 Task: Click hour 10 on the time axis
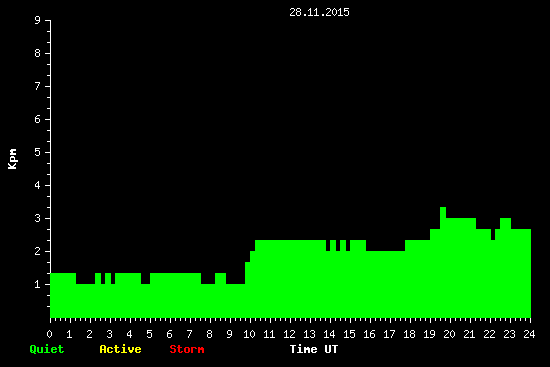click(249, 334)
